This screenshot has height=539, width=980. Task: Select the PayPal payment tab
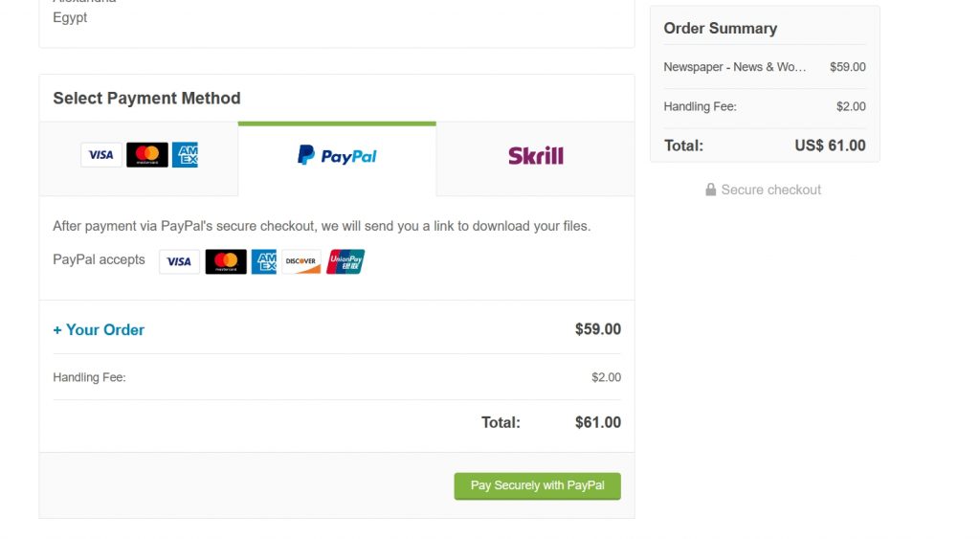pyautogui.click(x=337, y=159)
